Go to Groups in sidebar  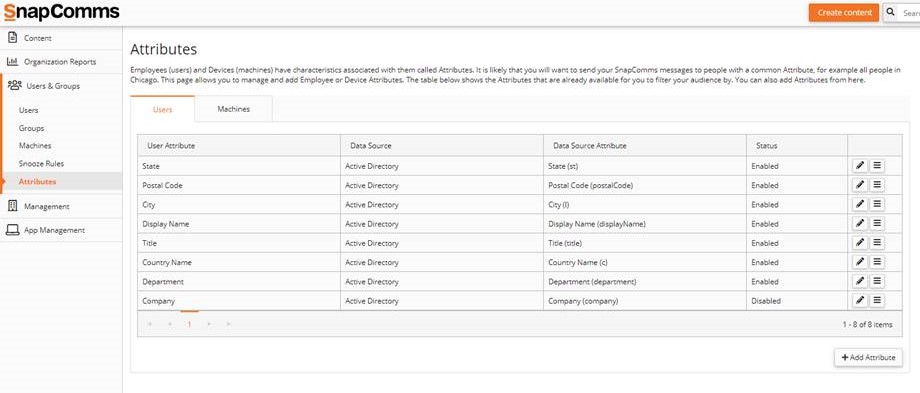coord(31,128)
